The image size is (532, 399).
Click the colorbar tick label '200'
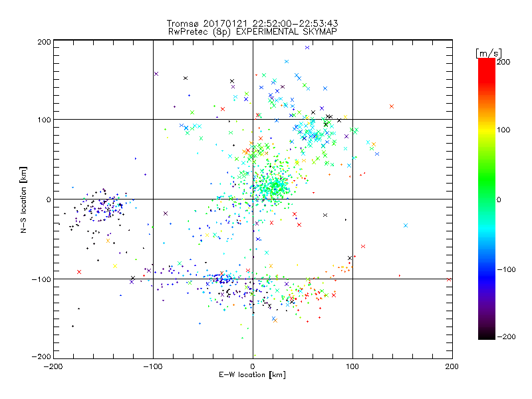tap(503, 62)
